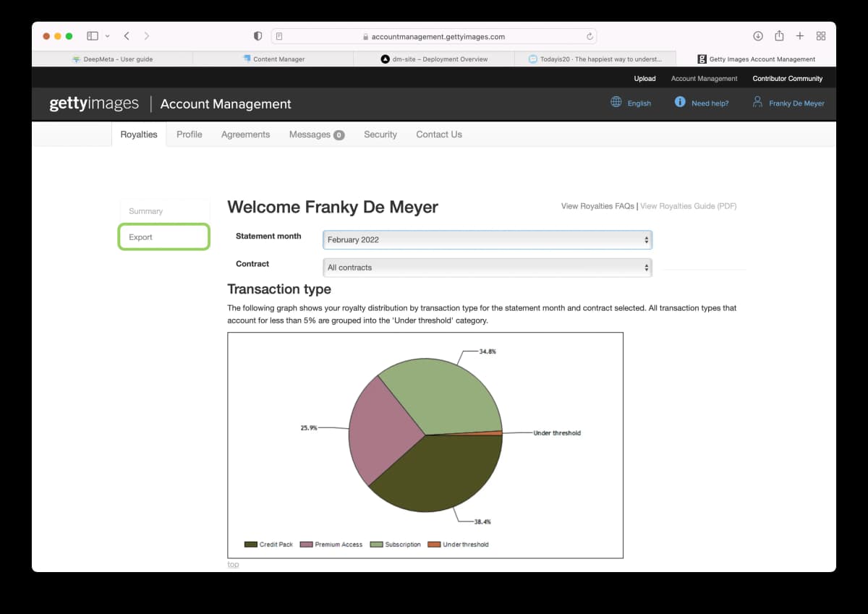Click the Content Manager tab favicon
Image resolution: width=868 pixels, height=614 pixels.
coord(247,59)
